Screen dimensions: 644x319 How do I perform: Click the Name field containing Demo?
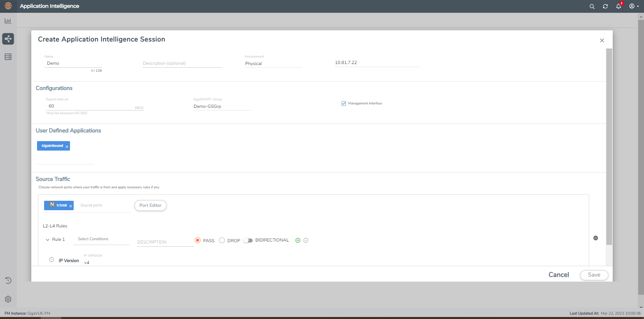tap(73, 63)
